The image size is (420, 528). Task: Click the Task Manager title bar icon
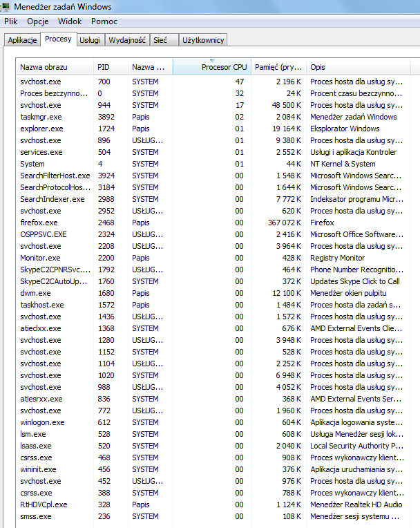[x=5, y=6]
